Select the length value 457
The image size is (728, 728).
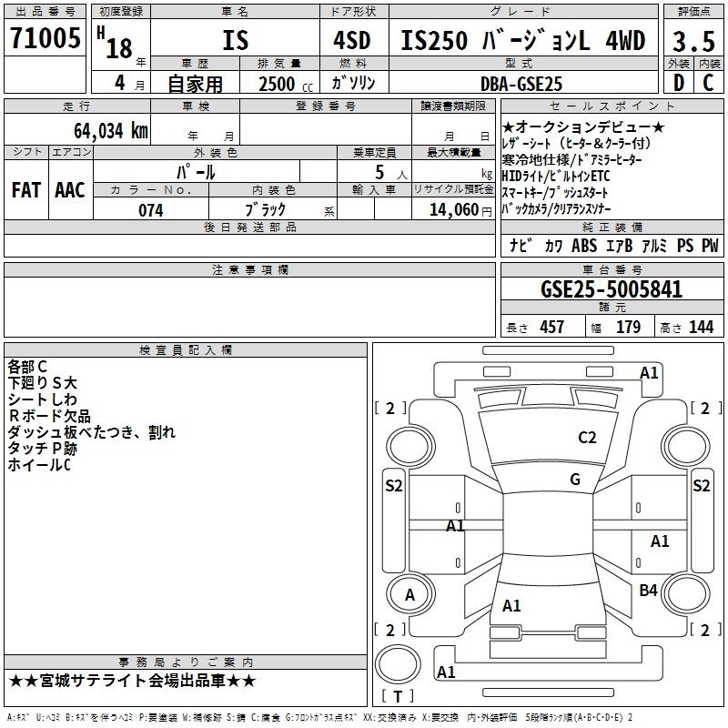(552, 327)
